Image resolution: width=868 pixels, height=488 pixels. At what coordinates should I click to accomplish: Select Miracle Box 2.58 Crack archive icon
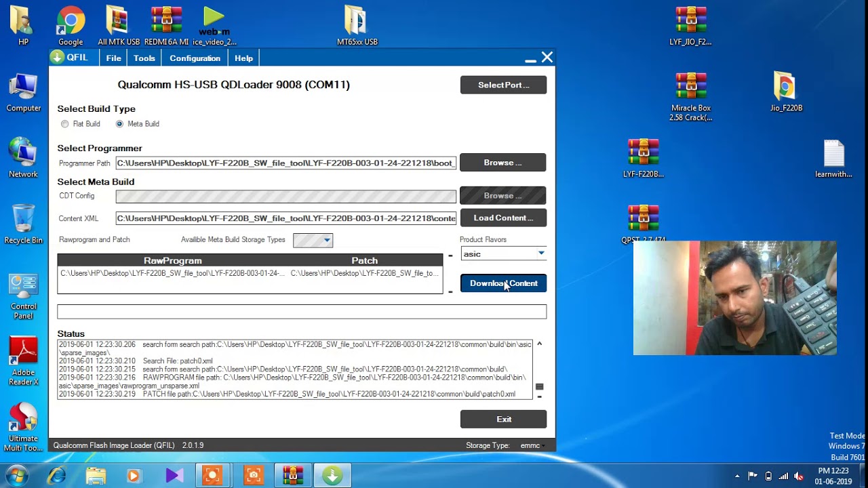point(690,97)
